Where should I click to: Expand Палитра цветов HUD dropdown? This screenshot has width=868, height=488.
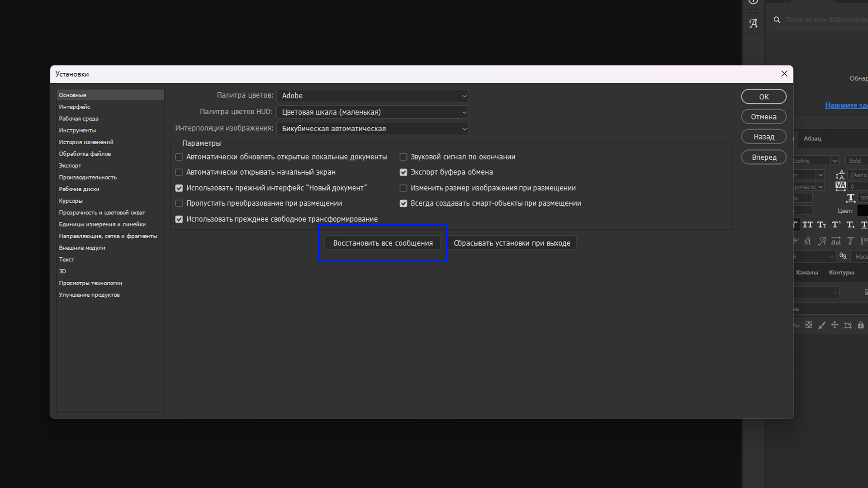(372, 112)
